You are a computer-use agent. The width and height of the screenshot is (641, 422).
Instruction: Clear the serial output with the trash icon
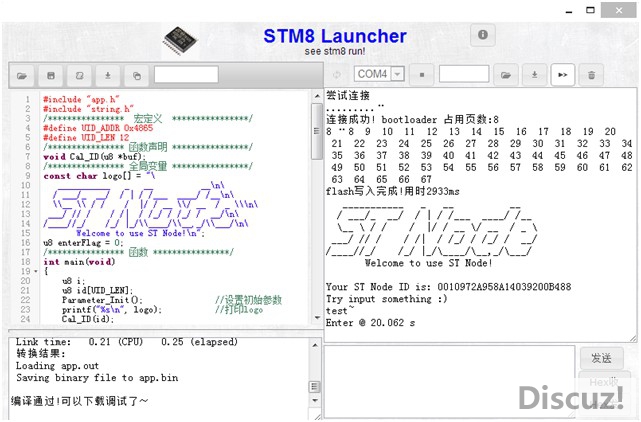pyautogui.click(x=591, y=75)
